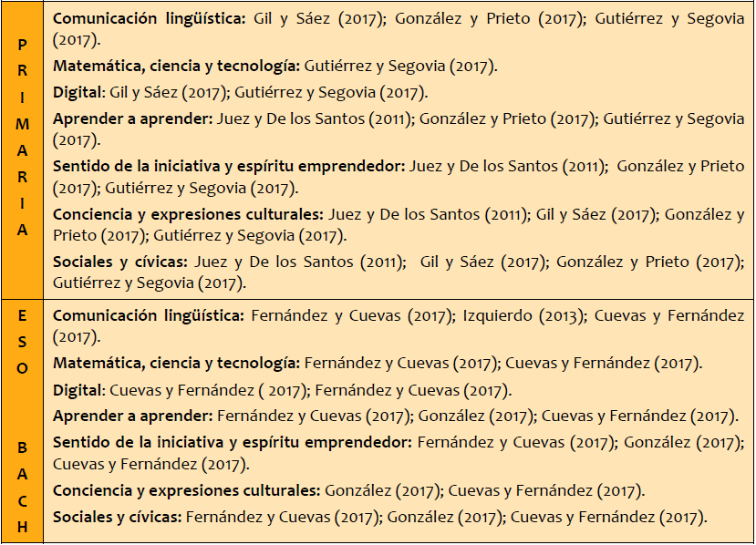Click 'Comunicación lingüística' heading in ESO section
756x545 pixels.
(x=149, y=315)
